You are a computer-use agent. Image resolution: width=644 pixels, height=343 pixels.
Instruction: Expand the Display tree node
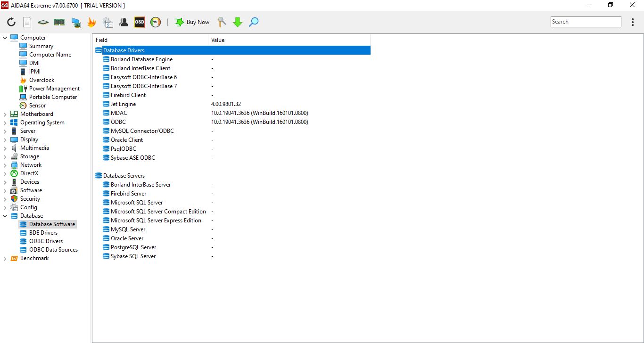tap(5, 139)
